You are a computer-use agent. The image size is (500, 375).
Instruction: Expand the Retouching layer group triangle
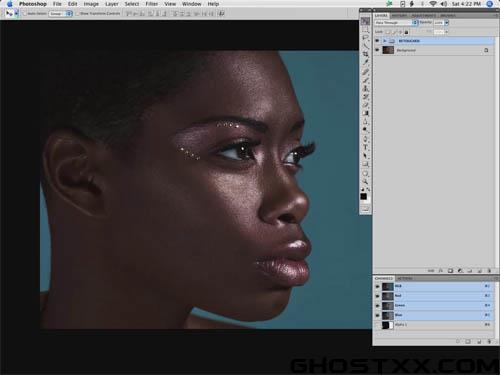[385, 41]
